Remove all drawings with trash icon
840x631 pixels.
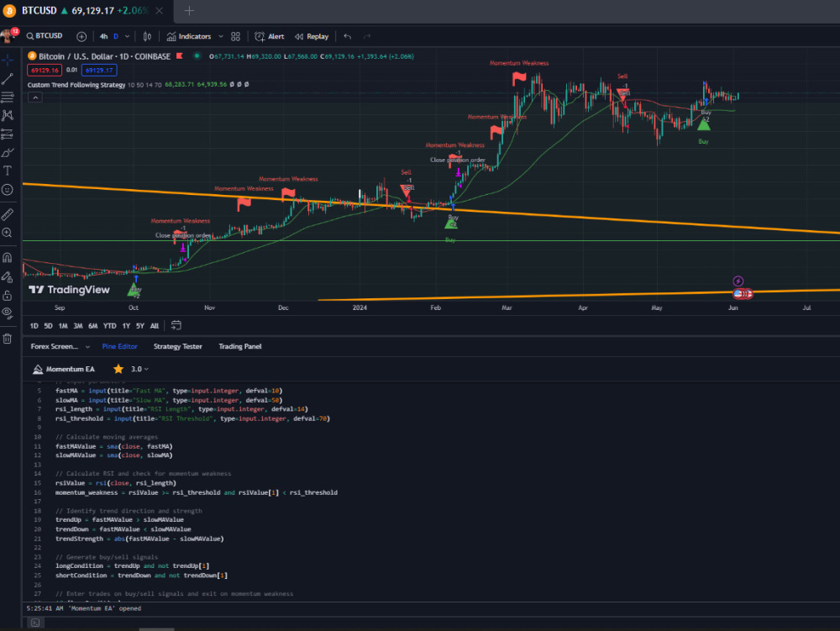(x=7, y=339)
